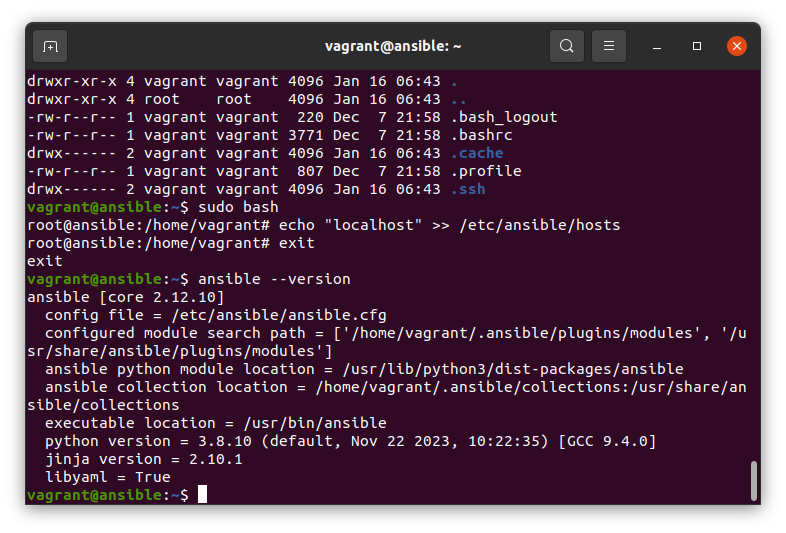
Task: Click the "localhost" string in echo command
Action: tap(373, 225)
